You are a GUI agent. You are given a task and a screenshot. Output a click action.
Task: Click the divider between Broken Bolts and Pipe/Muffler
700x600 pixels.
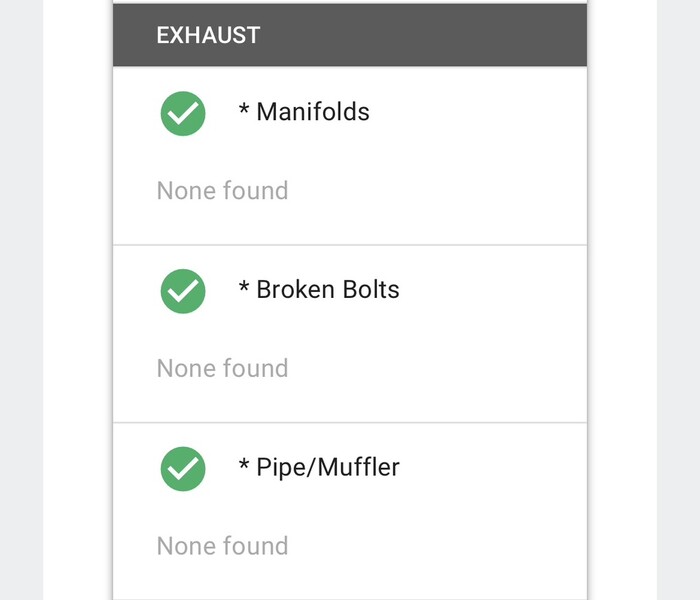pyautogui.click(x=350, y=423)
